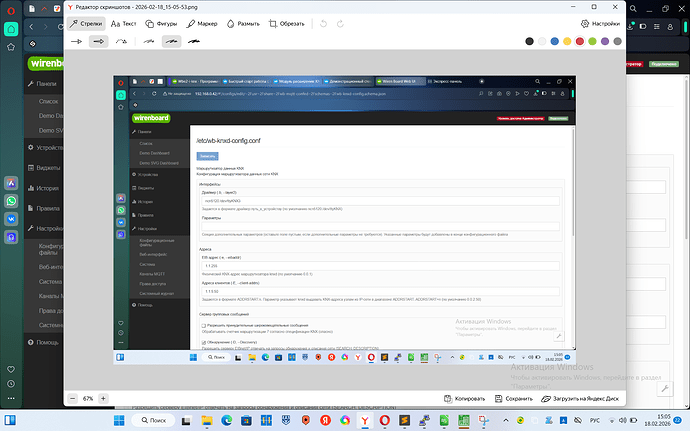The height and width of the screenshot is (431, 690).
Task: Open Opera browser from the taskbar
Action: (x=385, y=420)
